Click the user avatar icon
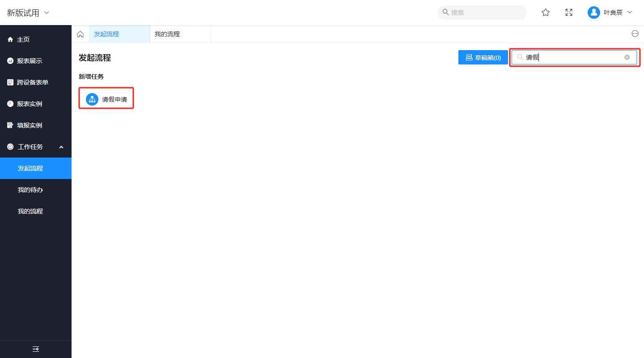 coord(593,13)
